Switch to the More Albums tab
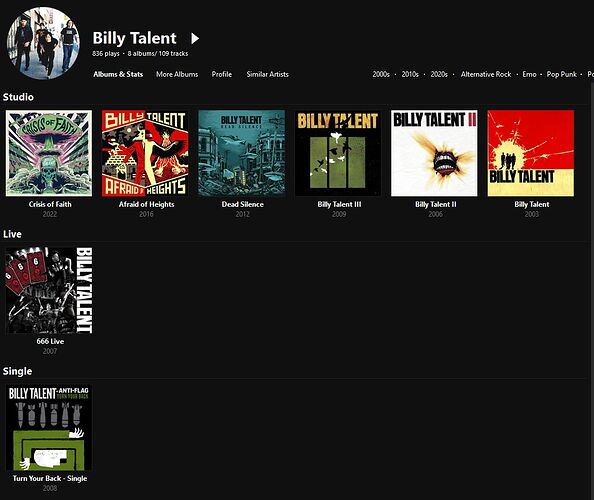This screenshot has width=594, height=500. [177, 74]
